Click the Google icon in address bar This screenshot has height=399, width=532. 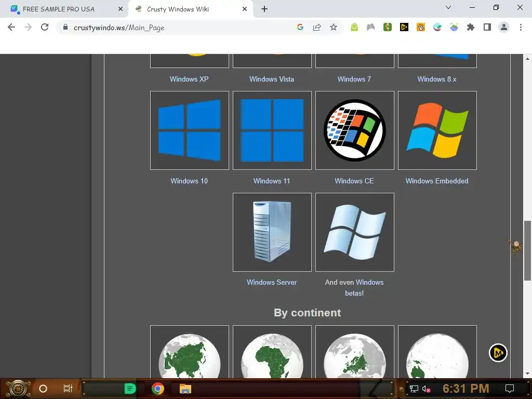pyautogui.click(x=300, y=27)
